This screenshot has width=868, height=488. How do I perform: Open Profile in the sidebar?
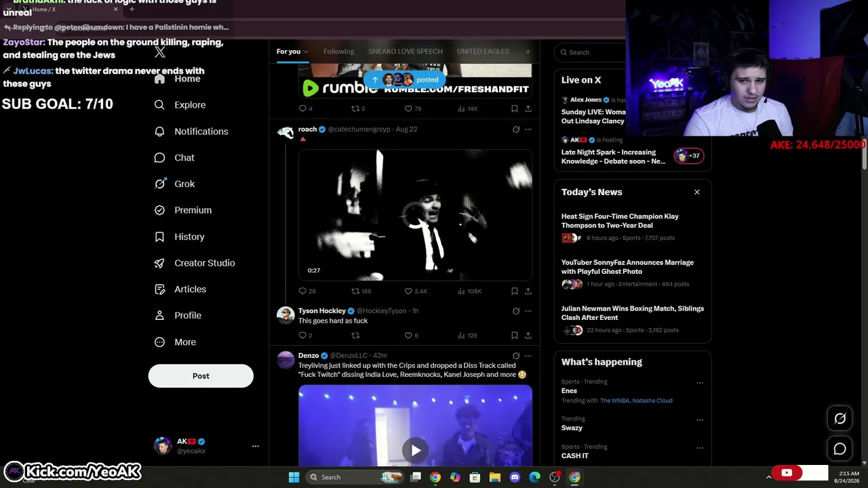(x=178, y=316)
